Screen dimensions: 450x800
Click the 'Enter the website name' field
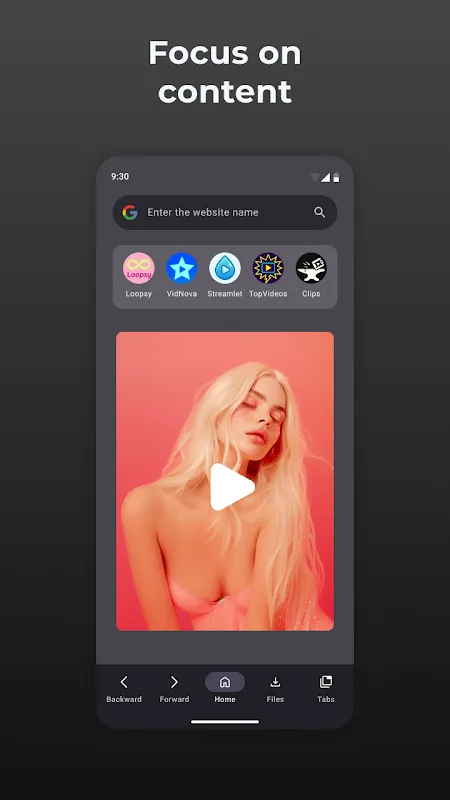point(225,212)
